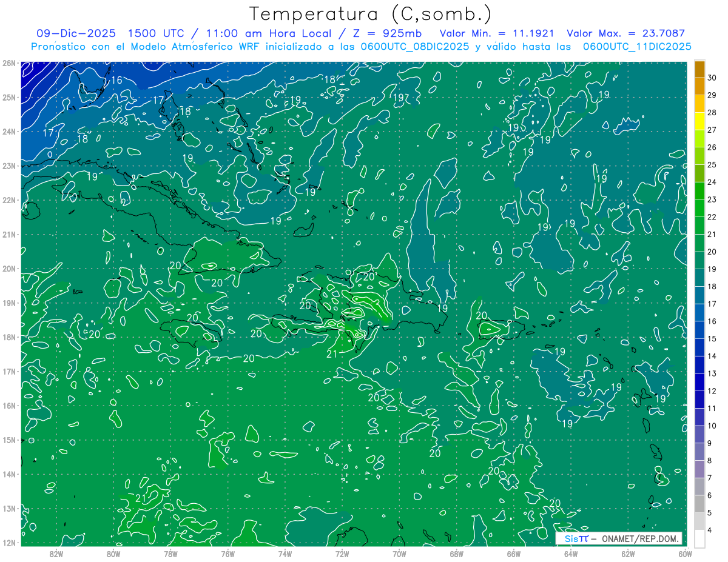Click the colorbar value label 21
This screenshot has height=562, width=728.
(712, 234)
